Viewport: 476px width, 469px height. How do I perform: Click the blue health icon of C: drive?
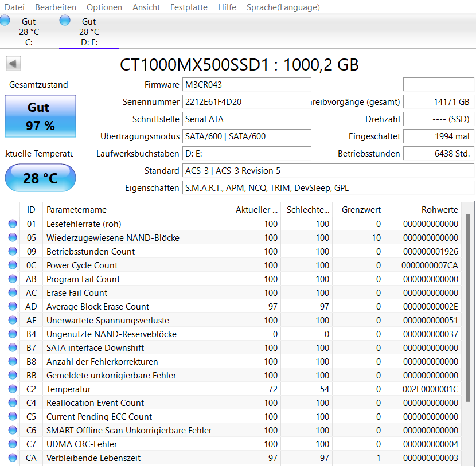pos(5,20)
